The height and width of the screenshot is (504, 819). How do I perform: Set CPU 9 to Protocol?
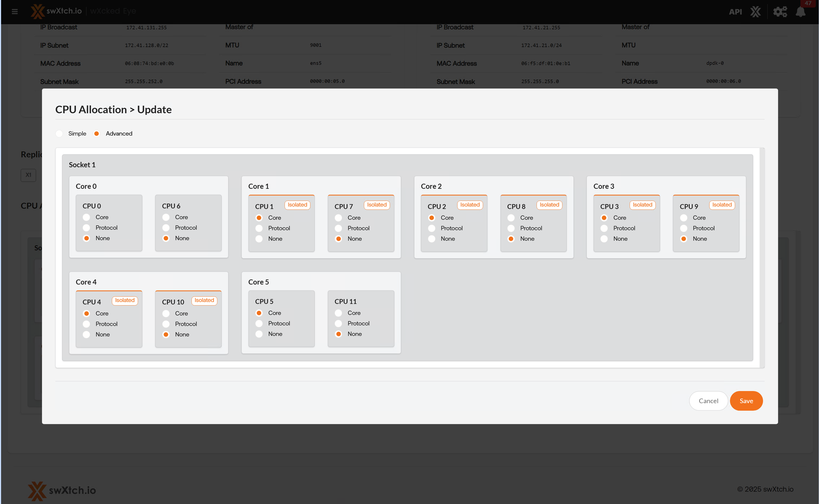(x=683, y=228)
